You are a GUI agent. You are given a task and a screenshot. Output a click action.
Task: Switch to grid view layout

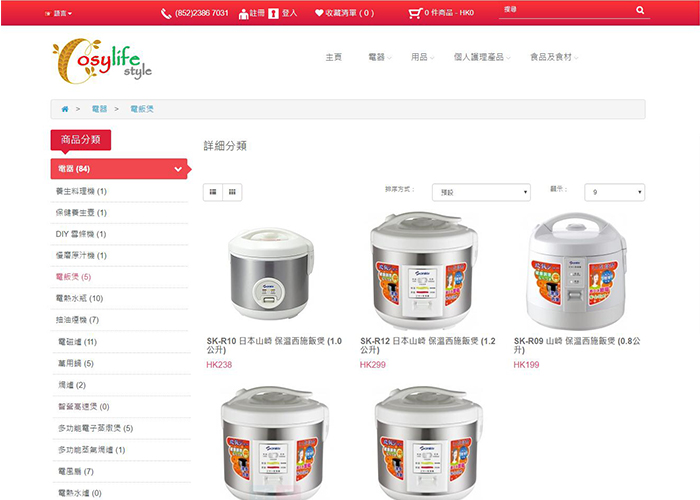pos(232,192)
